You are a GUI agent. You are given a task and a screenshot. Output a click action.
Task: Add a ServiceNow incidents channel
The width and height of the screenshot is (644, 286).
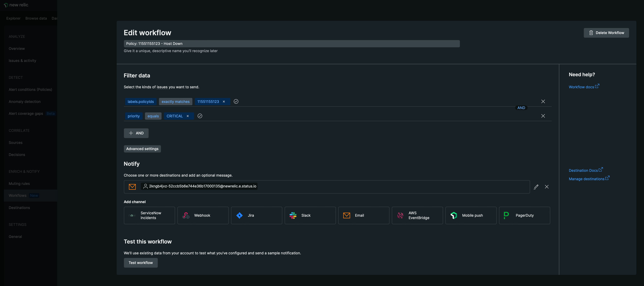point(149,215)
